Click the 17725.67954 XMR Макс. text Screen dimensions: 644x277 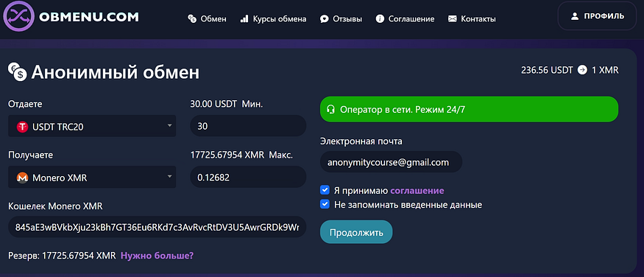(x=241, y=155)
